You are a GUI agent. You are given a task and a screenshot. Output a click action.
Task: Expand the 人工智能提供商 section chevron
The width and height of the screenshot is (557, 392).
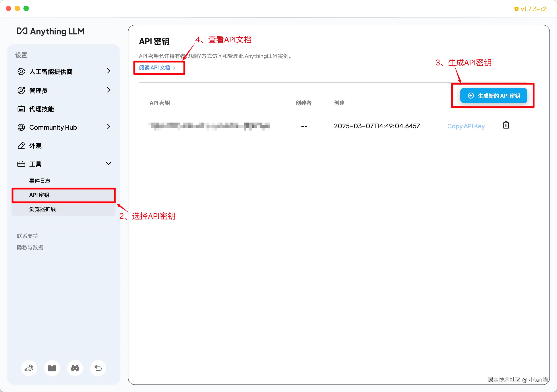(x=108, y=71)
